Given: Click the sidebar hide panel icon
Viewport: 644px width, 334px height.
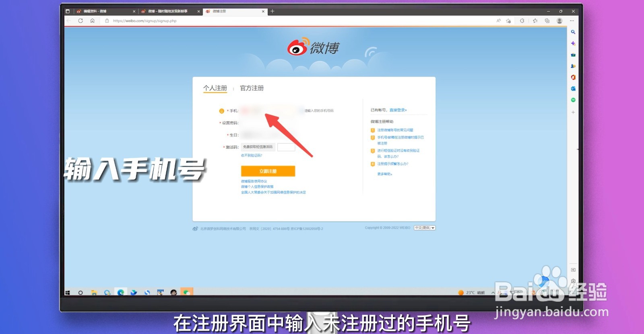Looking at the screenshot, I should [573, 270].
